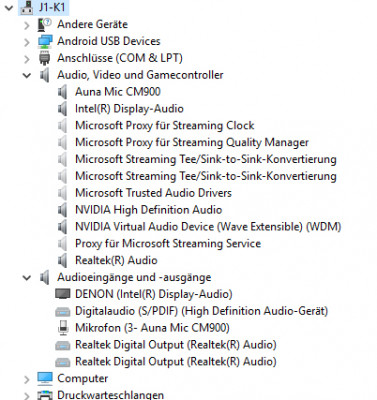Select Mikrofon (3- Auna Mic CM900) entry
Image resolution: width=377 pixels, height=400 pixels.
tap(152, 328)
